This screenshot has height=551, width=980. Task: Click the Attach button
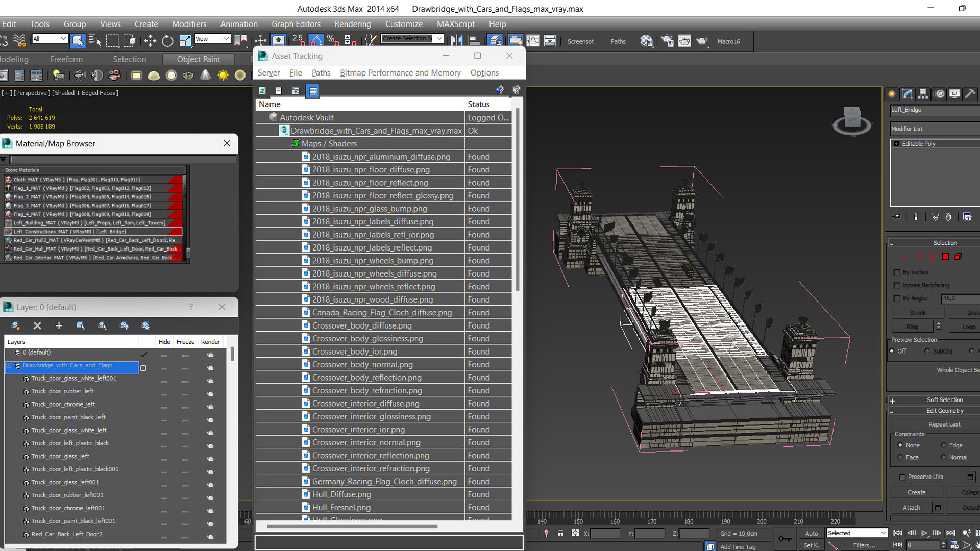pyautogui.click(x=911, y=508)
